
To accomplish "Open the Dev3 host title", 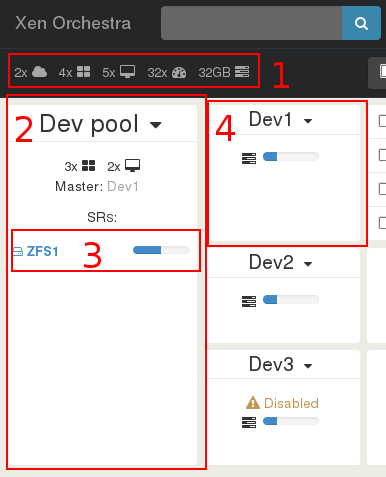I will click(x=271, y=364).
